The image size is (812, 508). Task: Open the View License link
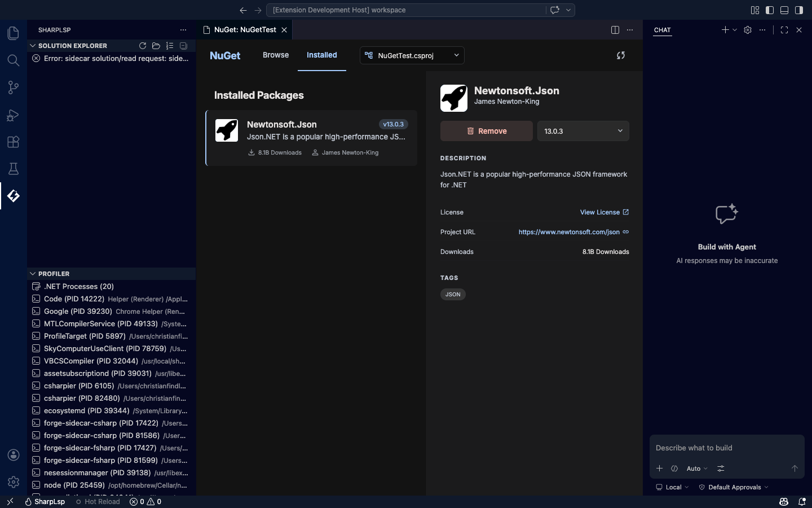[x=604, y=212]
